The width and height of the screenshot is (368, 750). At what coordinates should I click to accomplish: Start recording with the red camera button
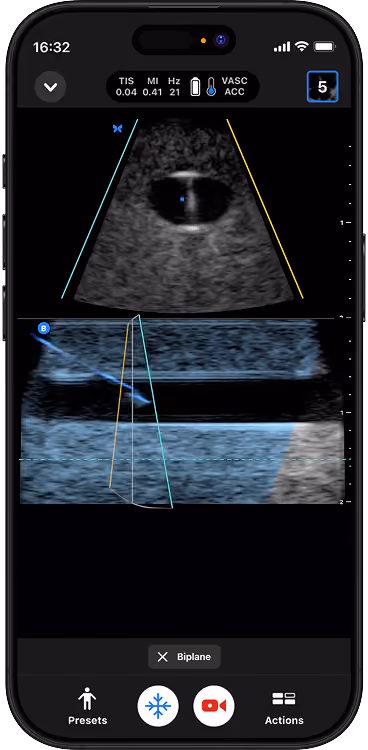click(x=214, y=706)
